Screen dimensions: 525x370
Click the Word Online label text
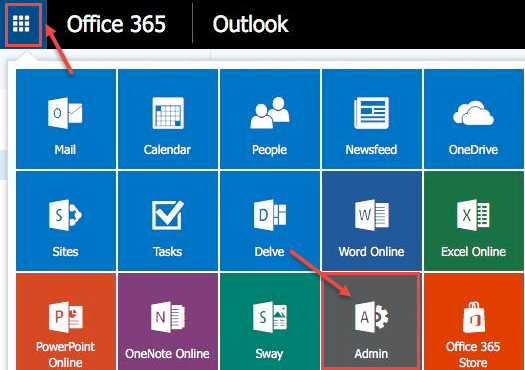(x=371, y=252)
